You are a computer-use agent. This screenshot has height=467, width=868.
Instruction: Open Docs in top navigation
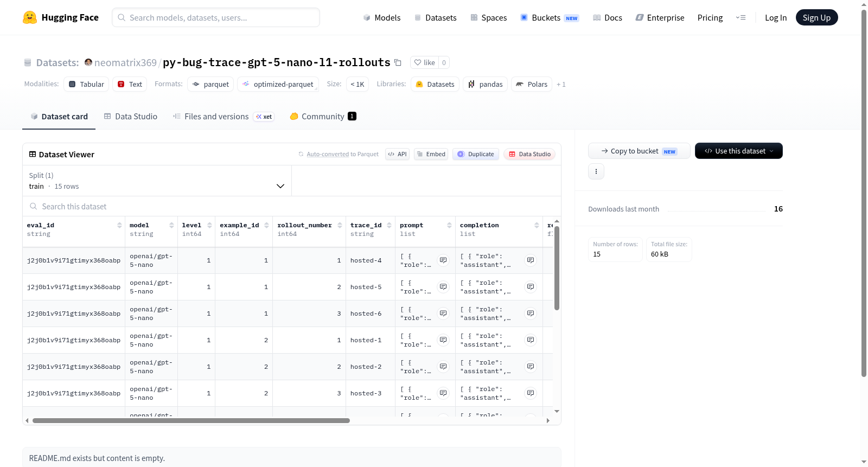pyautogui.click(x=607, y=17)
